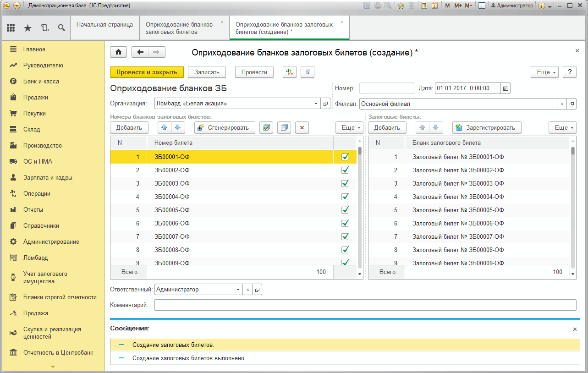Delete the selected ticket number row

click(x=302, y=127)
